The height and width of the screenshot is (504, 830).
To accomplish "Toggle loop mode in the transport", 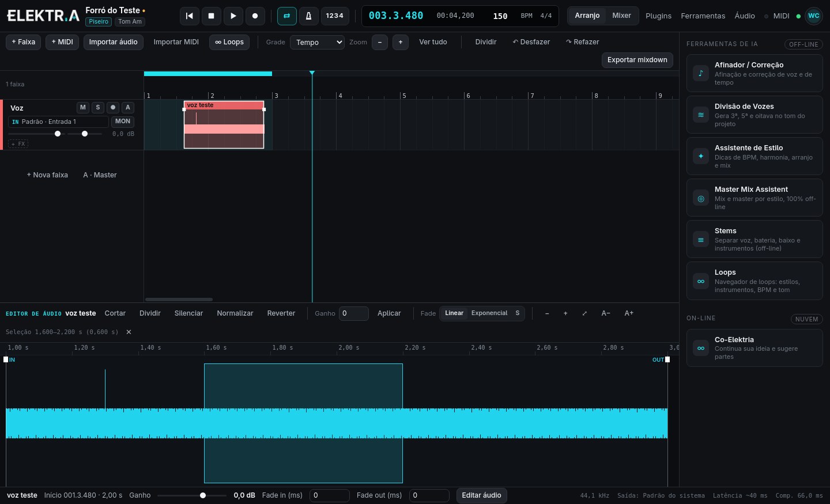I will pos(287,16).
